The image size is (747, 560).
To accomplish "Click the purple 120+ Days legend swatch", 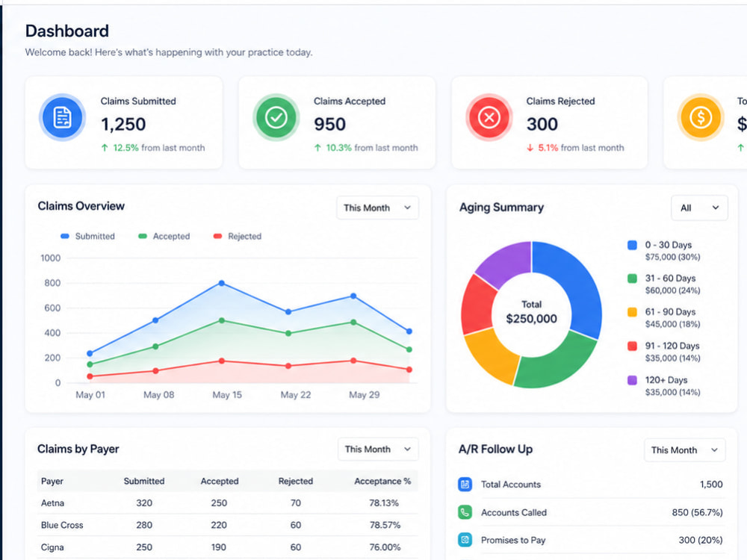I will pos(632,380).
